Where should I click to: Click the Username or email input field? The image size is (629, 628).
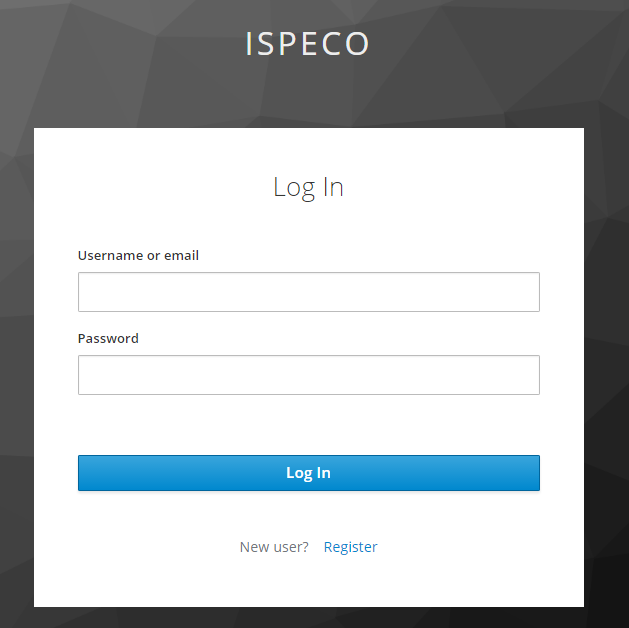click(x=308, y=292)
